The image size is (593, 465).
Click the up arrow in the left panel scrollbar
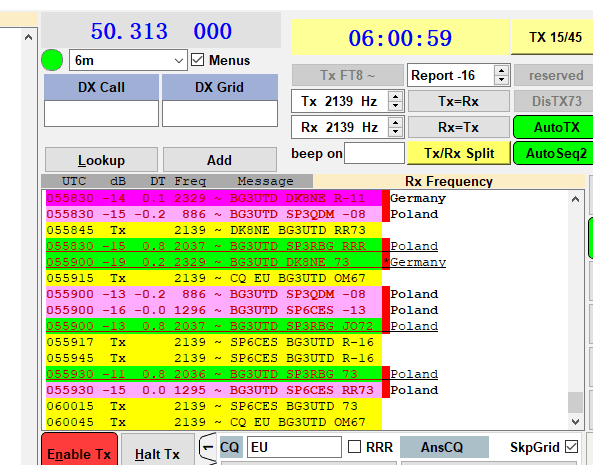tap(28, 37)
